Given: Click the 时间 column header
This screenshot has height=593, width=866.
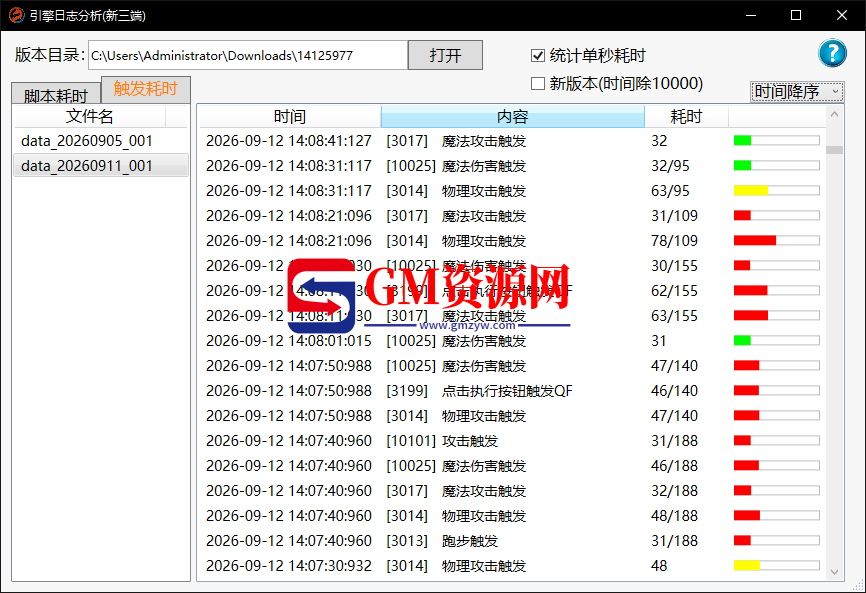Looking at the screenshot, I should coord(290,117).
